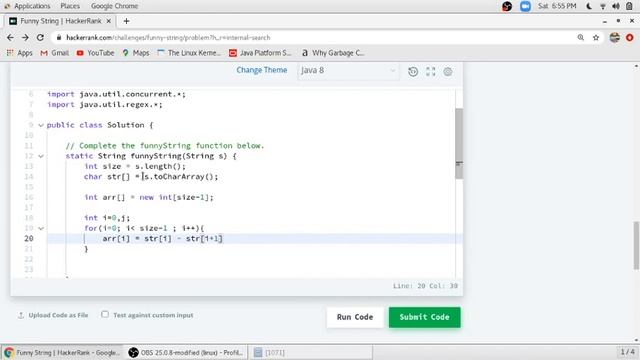Click the Line: 20 Col: 38 status text

[x=425, y=286]
